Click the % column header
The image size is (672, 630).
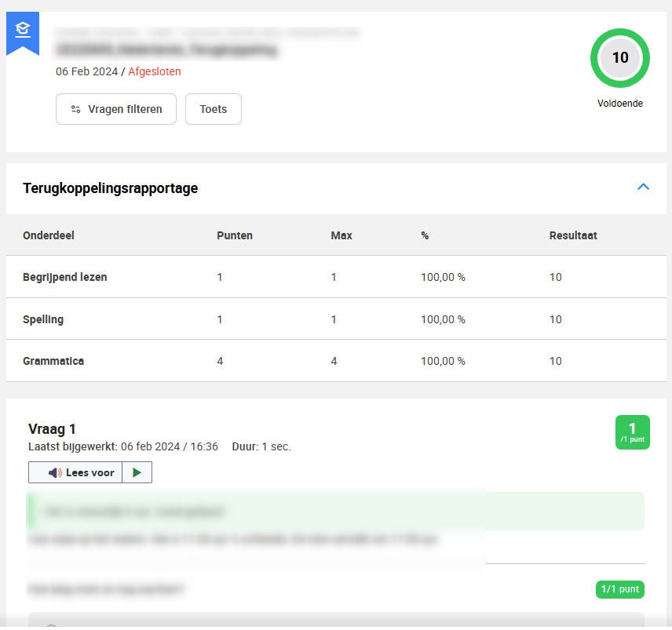click(425, 235)
